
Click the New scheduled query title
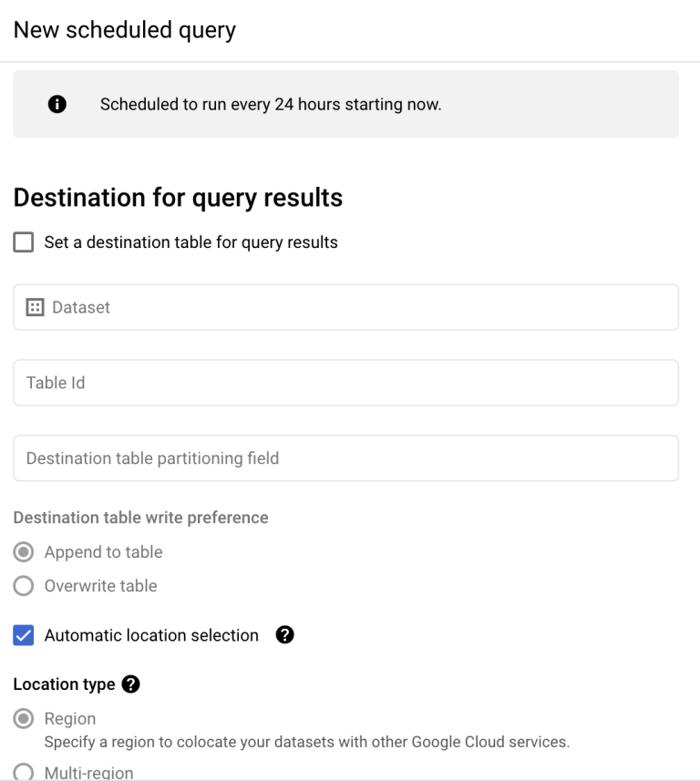click(x=125, y=30)
